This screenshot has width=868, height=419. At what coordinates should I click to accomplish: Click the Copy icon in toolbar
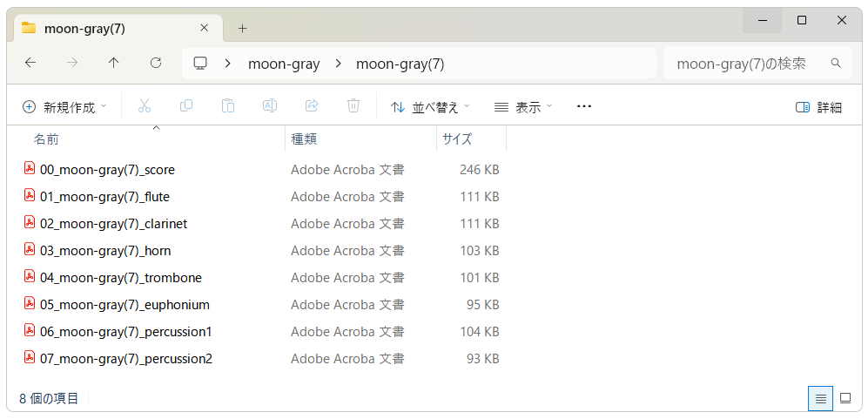pyautogui.click(x=186, y=106)
